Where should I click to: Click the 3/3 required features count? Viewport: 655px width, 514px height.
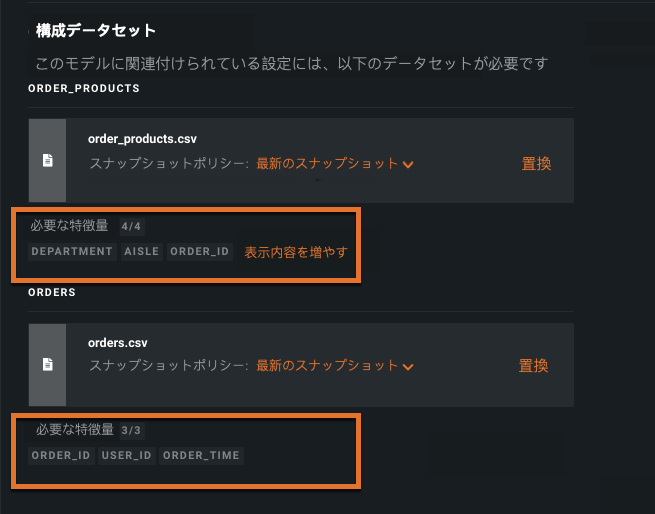[131, 431]
